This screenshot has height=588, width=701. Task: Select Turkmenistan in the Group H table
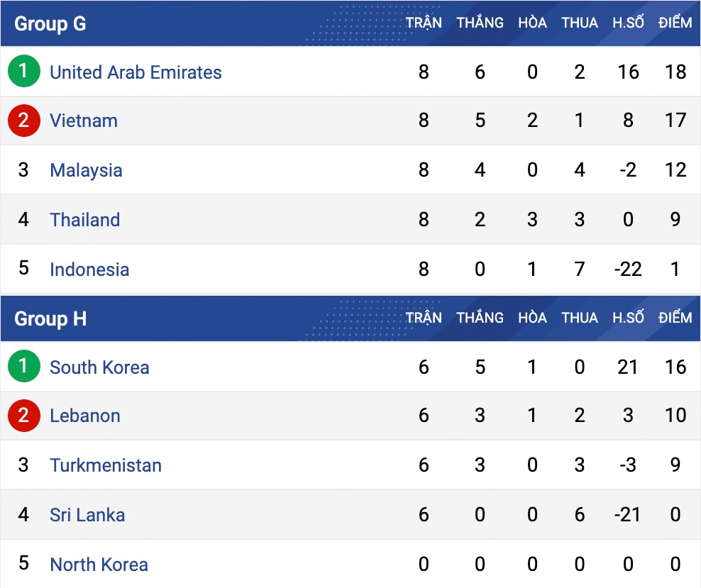click(x=106, y=465)
